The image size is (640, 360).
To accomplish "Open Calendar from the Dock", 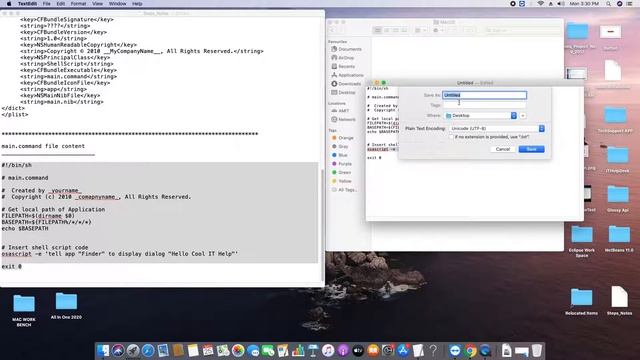I will 208,350.
